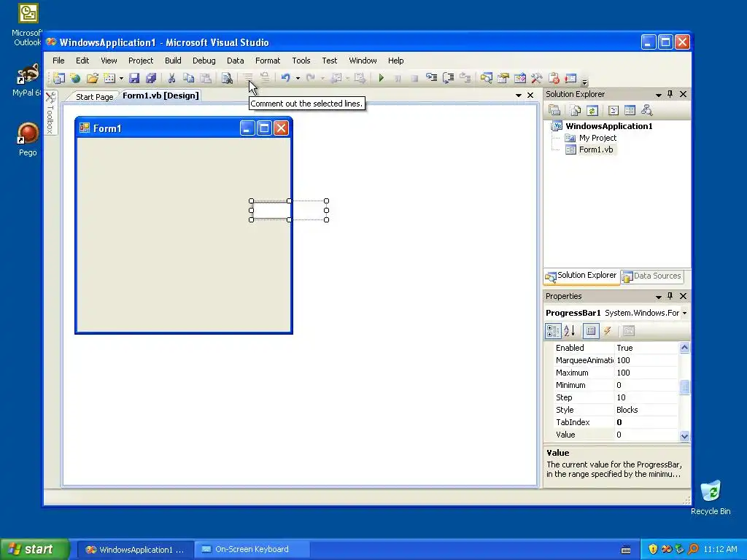
Task: Click Properties scrollbar up arrow
Action: pos(684,348)
